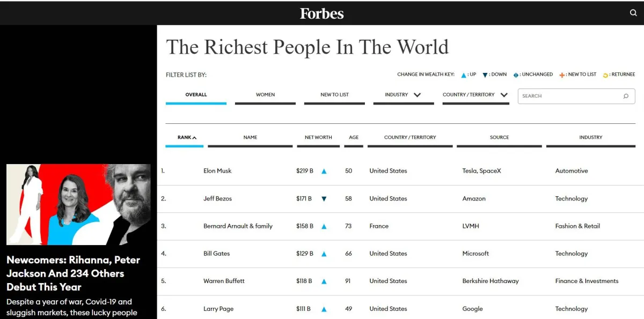644x319 pixels.
Task: Click the magnifier icon inside search box
Action: 626,96
